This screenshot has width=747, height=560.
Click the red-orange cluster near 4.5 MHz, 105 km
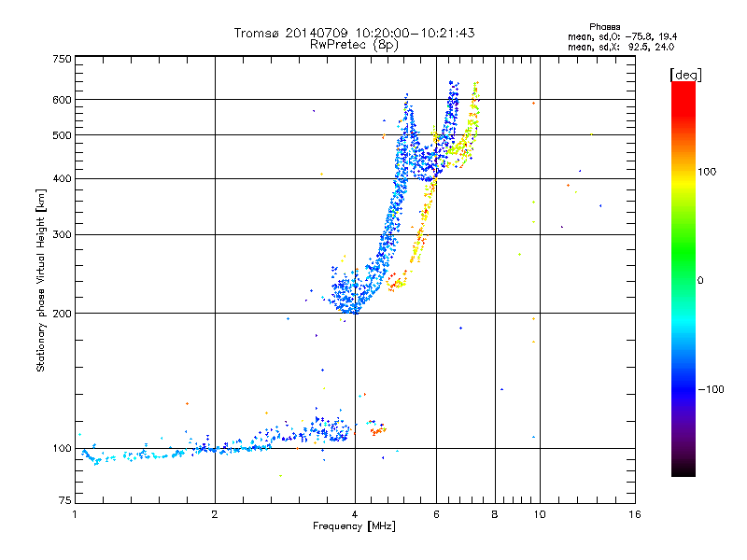coord(378,430)
